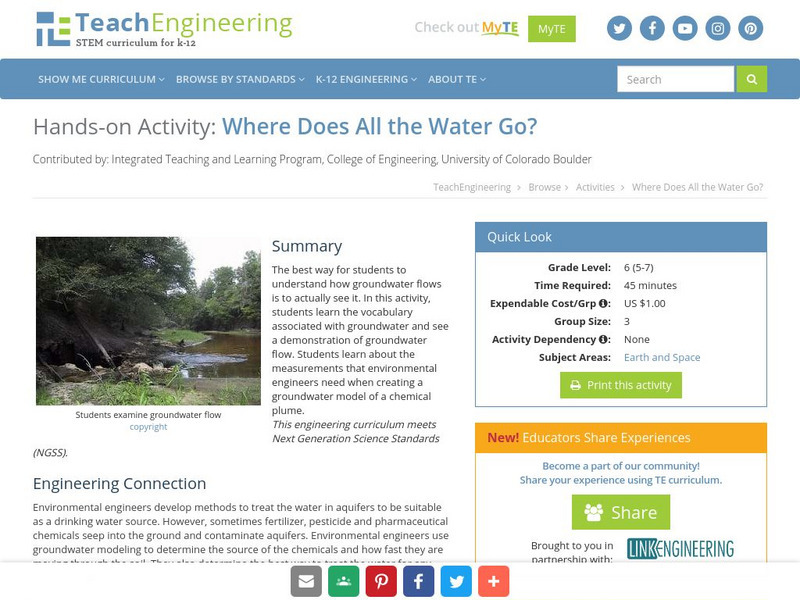Share to Google Classroom at the bottom
Screen dimensions: 800x600
(343, 580)
